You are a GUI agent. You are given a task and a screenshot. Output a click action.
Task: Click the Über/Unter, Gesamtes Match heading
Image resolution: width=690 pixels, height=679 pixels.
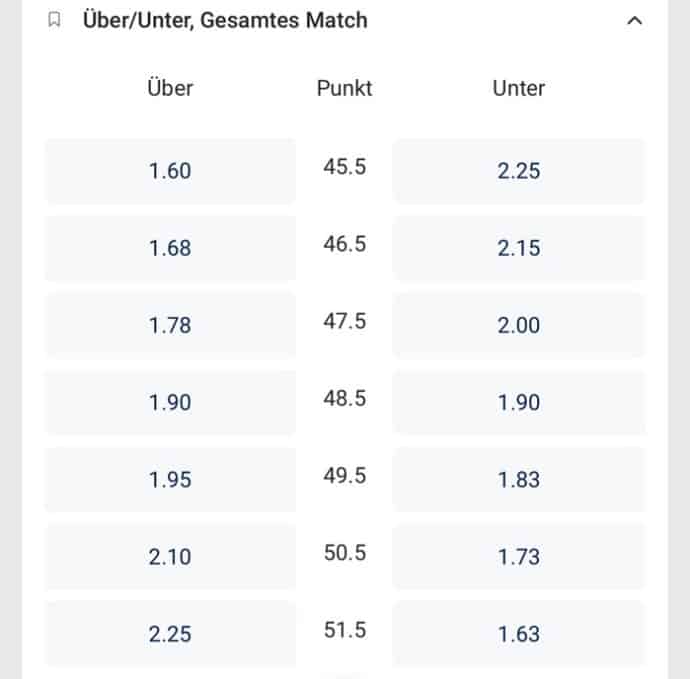pos(225,20)
